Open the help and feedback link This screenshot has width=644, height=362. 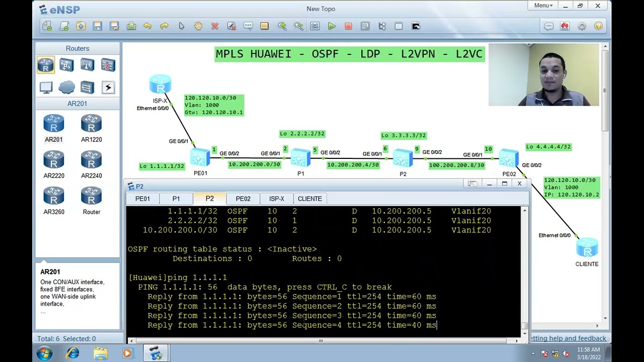point(568,338)
